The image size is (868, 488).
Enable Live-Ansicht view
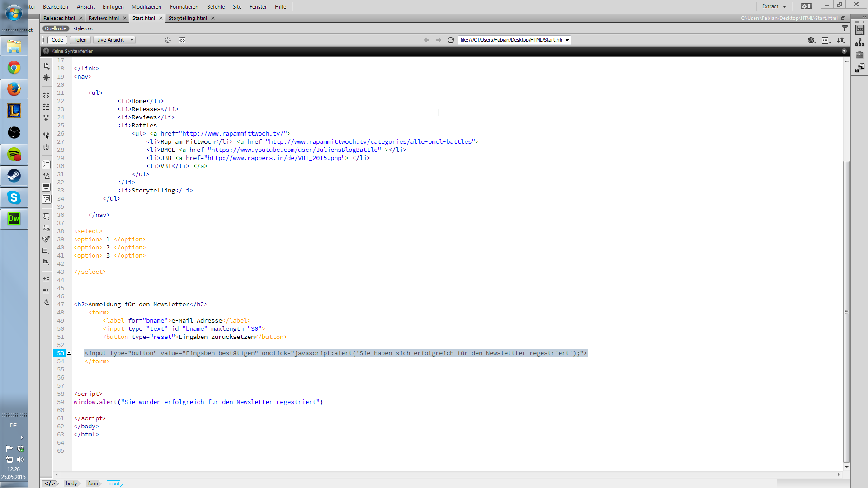tap(110, 40)
